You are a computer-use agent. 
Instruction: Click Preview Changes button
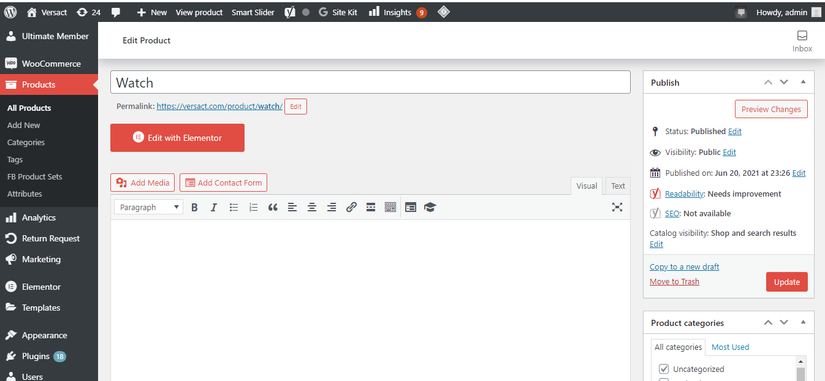pyautogui.click(x=771, y=109)
